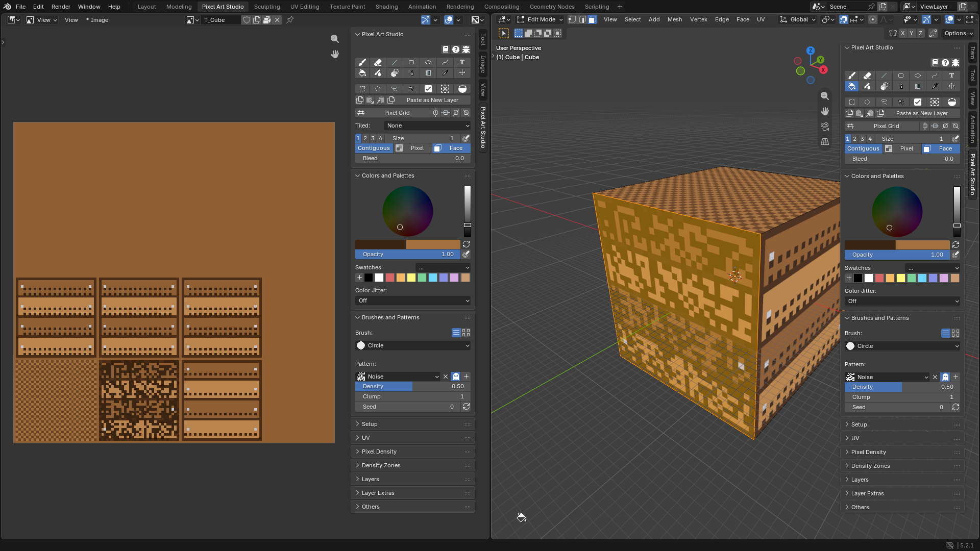
Task: Activate the paint bucket fill tool in 3D viewport panel
Action: [851, 86]
